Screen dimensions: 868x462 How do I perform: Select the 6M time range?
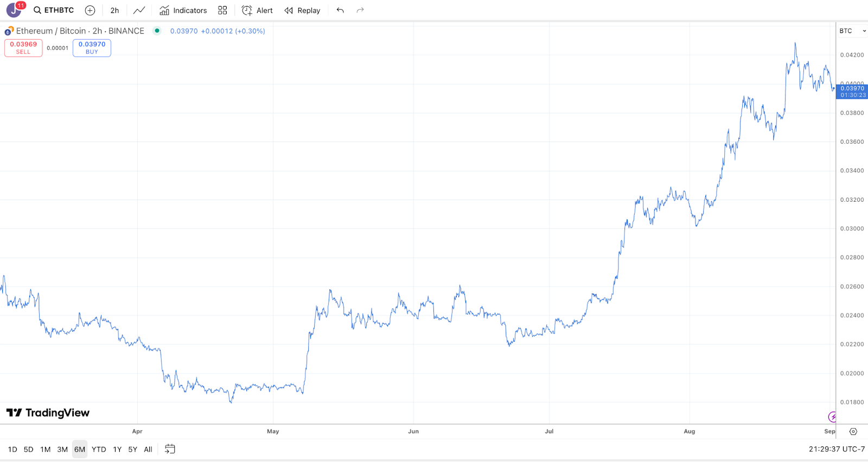(80, 449)
